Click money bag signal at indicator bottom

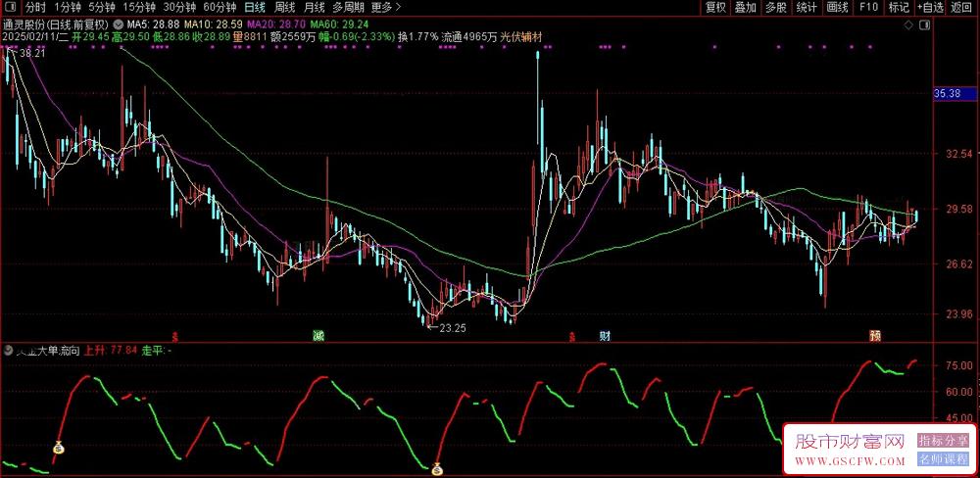point(437,468)
